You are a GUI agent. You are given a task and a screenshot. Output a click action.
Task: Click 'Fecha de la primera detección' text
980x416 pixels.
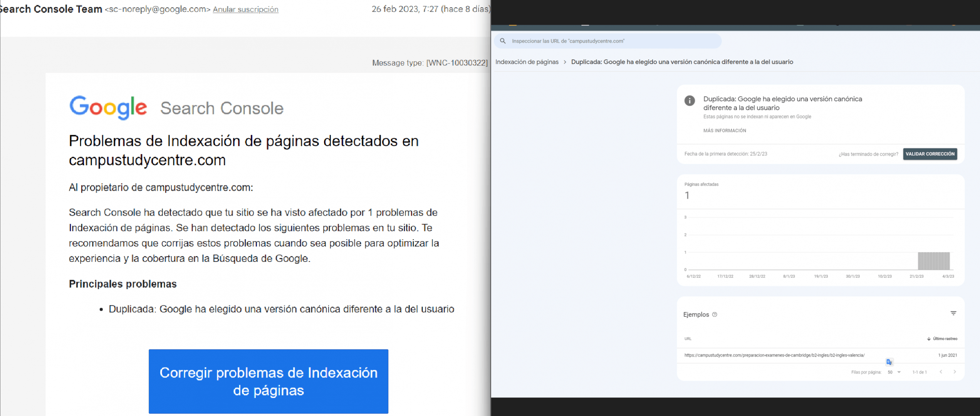725,154
